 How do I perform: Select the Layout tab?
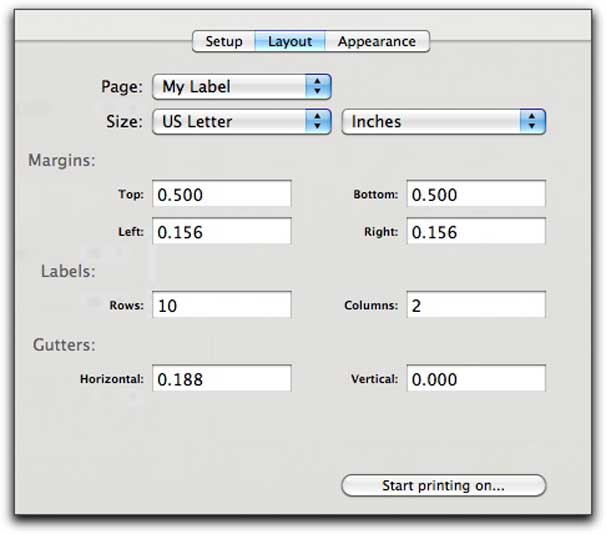click(x=290, y=41)
